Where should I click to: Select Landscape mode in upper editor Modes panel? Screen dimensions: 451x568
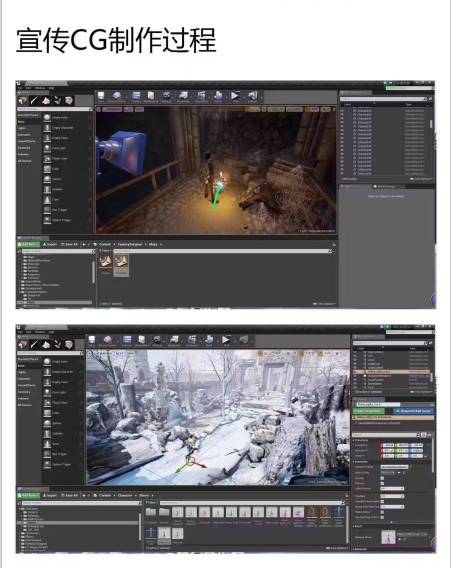(x=46, y=100)
